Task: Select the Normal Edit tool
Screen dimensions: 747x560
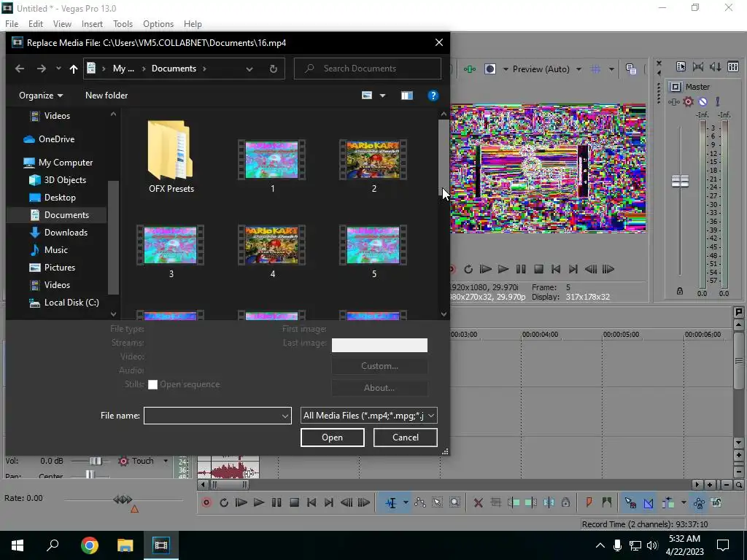Action: click(391, 502)
